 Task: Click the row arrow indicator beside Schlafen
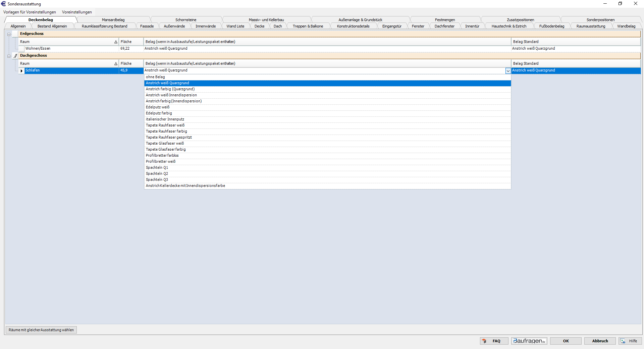click(x=21, y=71)
